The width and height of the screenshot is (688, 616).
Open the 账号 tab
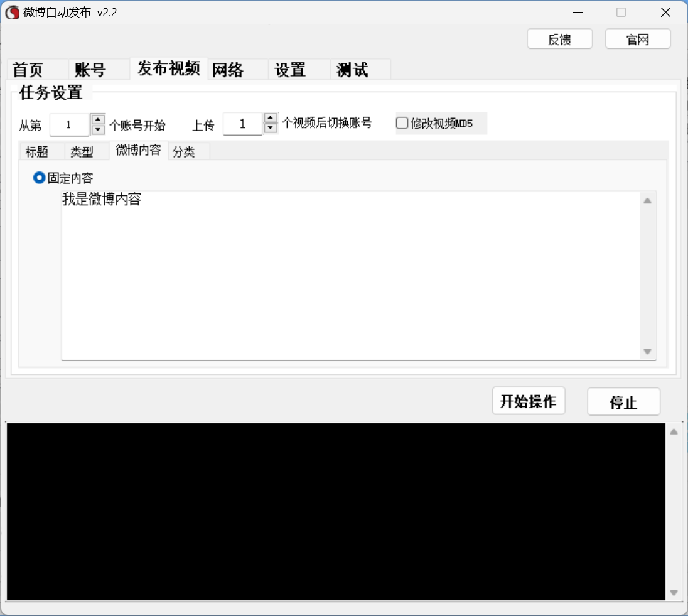90,70
